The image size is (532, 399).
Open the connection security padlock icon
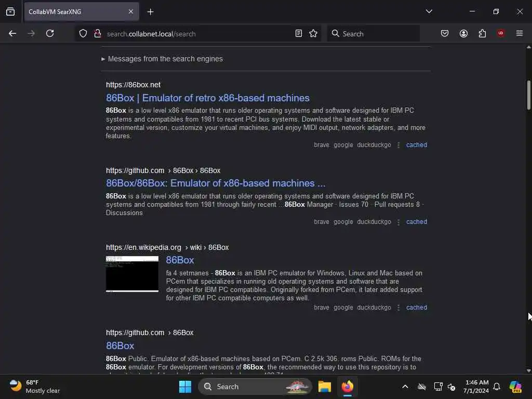point(98,33)
